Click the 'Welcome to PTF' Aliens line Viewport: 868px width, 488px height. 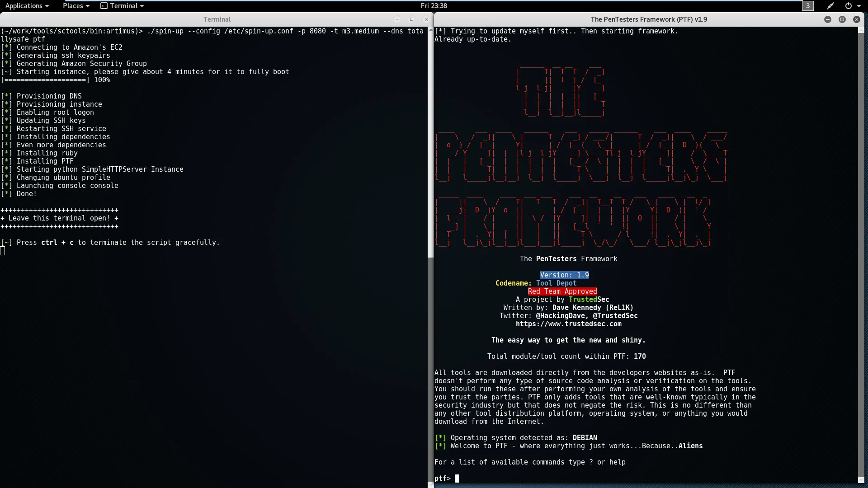pyautogui.click(x=569, y=446)
